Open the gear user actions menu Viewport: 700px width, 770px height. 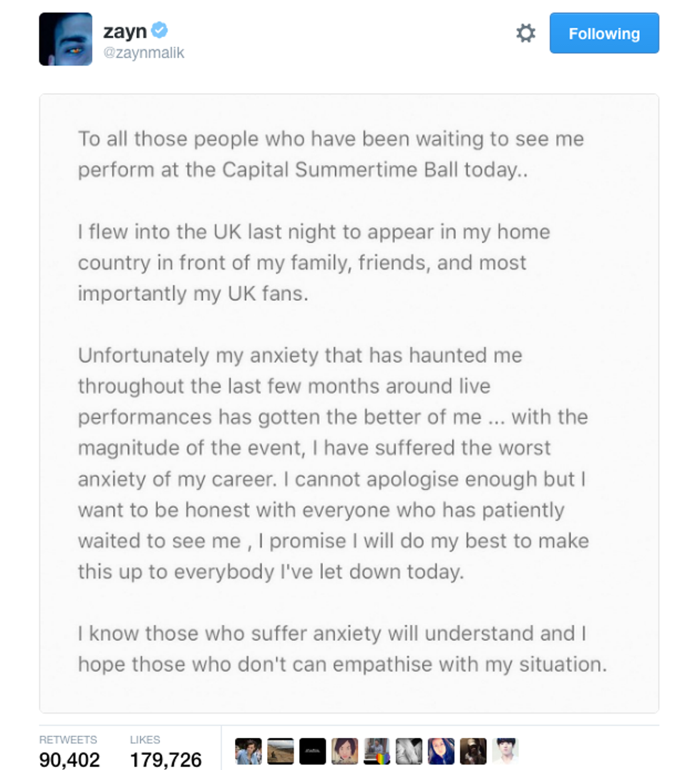point(526,34)
